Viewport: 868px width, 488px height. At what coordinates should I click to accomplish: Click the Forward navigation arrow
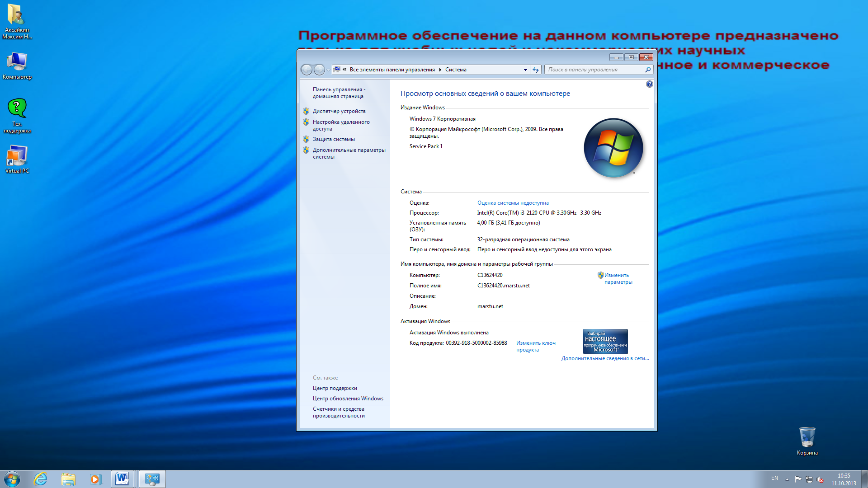319,70
